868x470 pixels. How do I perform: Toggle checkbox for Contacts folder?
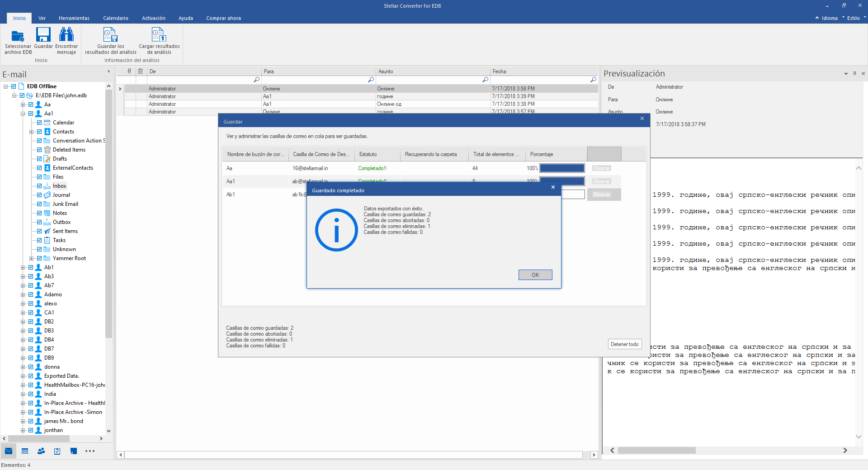click(x=39, y=132)
